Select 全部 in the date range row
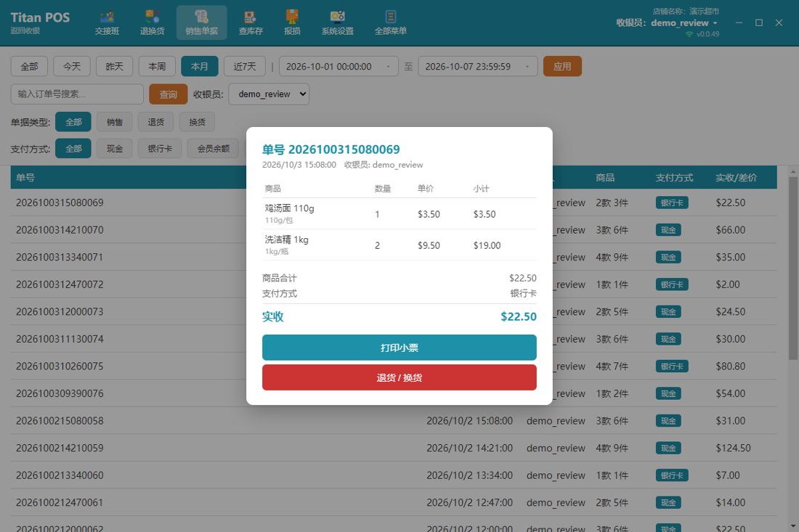This screenshot has width=799, height=532. click(x=29, y=66)
